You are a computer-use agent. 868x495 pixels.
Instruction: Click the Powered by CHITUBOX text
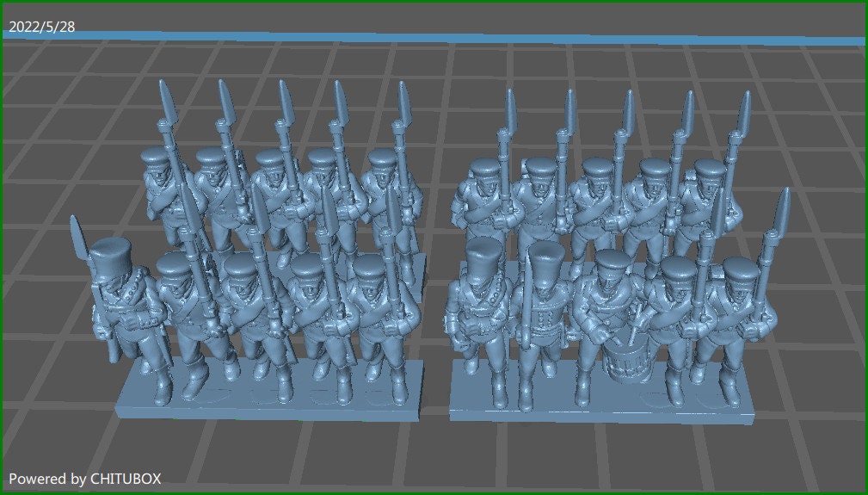tap(84, 479)
